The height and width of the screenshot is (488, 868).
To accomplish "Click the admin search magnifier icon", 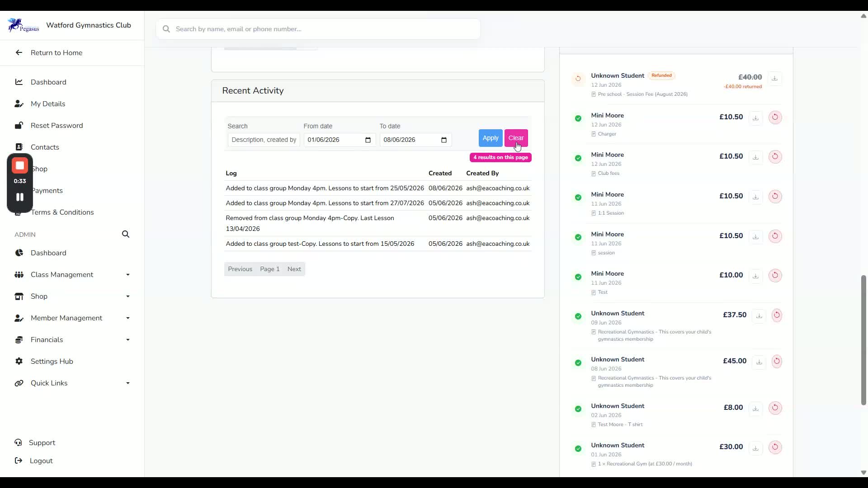I will (x=126, y=234).
